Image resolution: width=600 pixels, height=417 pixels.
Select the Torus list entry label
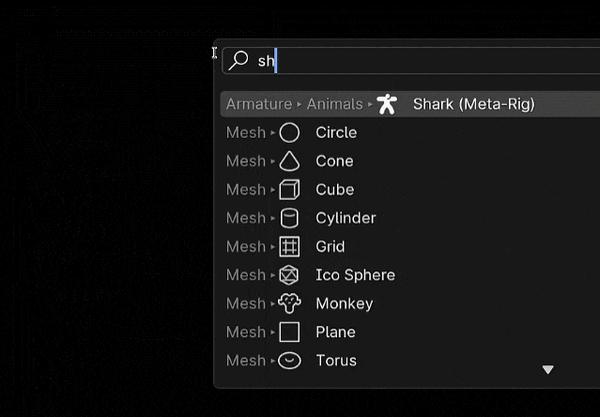336,361
